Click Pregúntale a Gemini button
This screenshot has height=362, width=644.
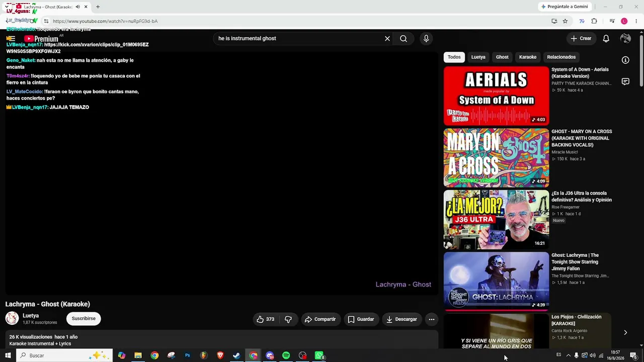(x=564, y=7)
